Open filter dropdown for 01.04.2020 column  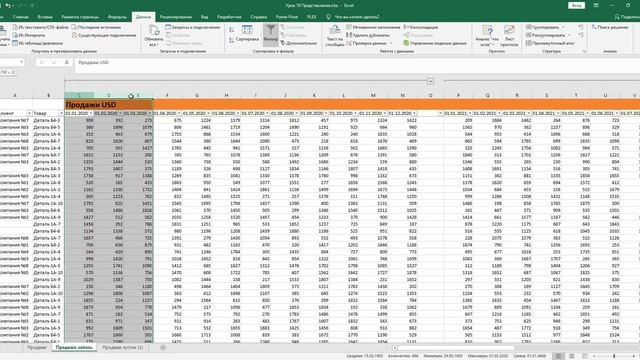tap(179, 113)
